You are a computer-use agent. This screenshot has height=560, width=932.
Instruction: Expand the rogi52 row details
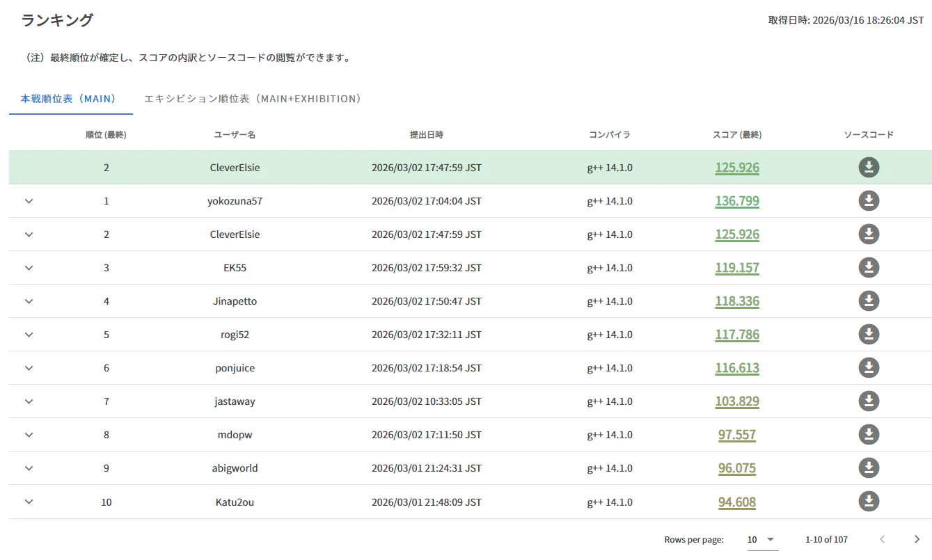(29, 335)
